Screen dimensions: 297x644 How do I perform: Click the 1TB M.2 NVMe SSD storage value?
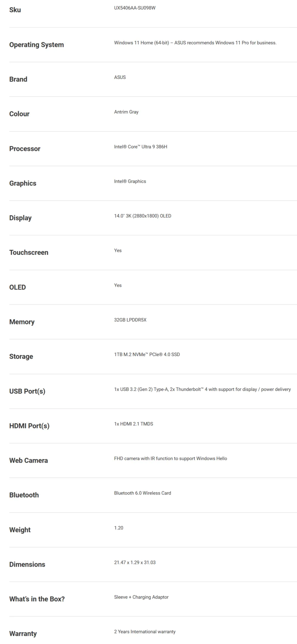point(147,354)
